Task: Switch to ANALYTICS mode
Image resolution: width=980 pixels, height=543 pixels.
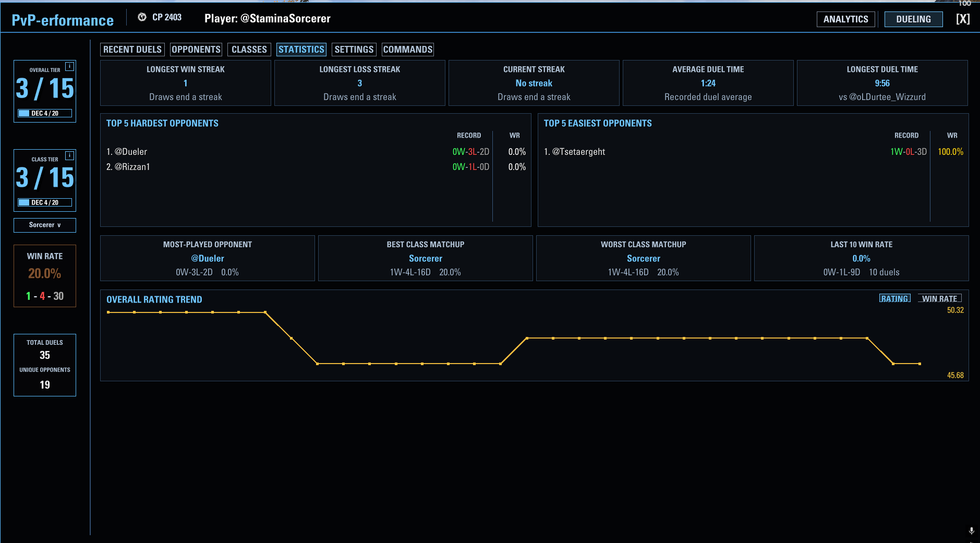Action: (x=845, y=19)
